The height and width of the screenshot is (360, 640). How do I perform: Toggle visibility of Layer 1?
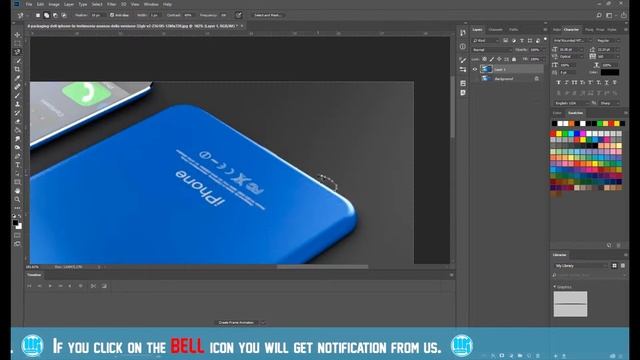[475, 69]
